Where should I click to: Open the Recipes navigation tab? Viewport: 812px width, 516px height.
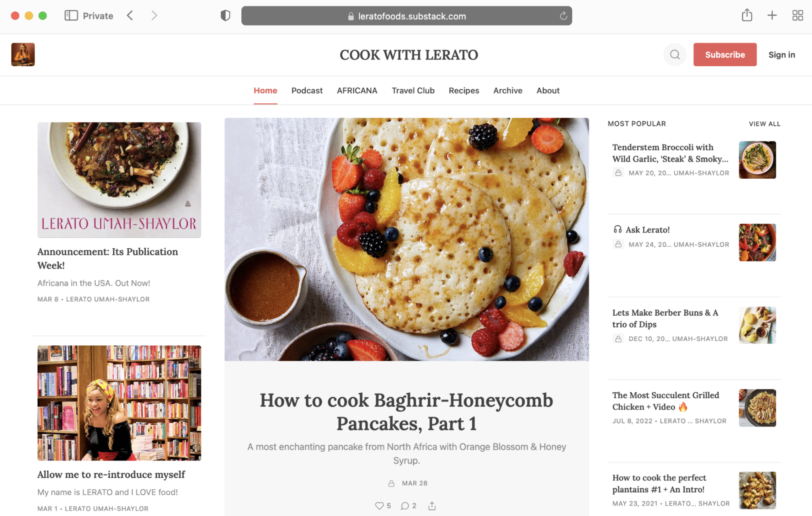(464, 91)
